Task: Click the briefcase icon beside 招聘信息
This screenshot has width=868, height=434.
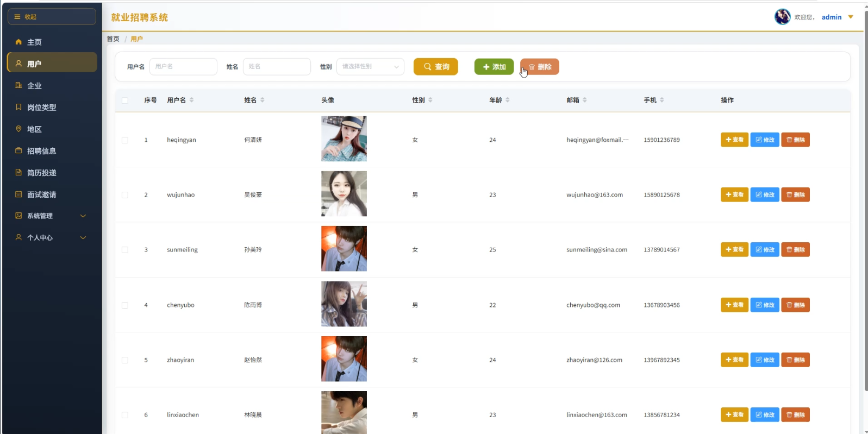Action: tap(18, 150)
